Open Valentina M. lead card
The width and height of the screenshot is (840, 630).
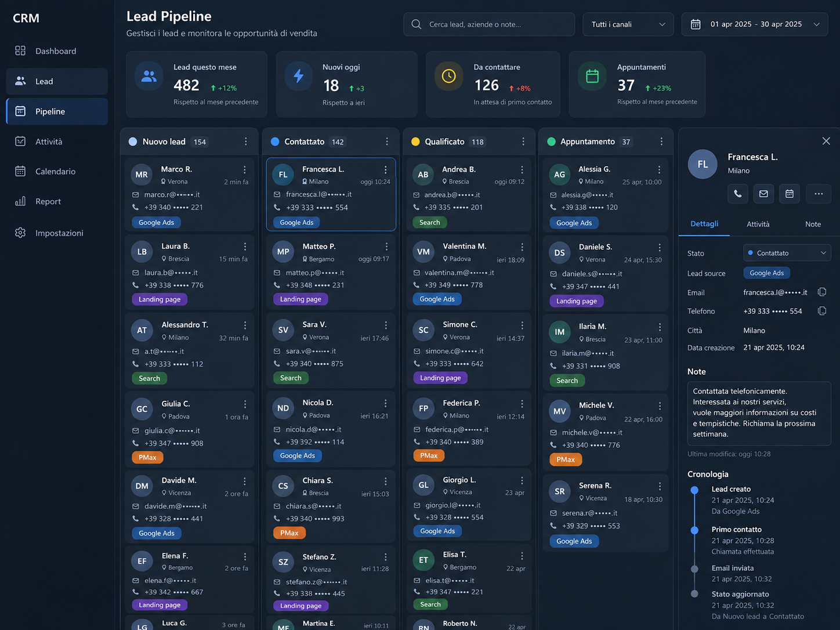coord(468,273)
